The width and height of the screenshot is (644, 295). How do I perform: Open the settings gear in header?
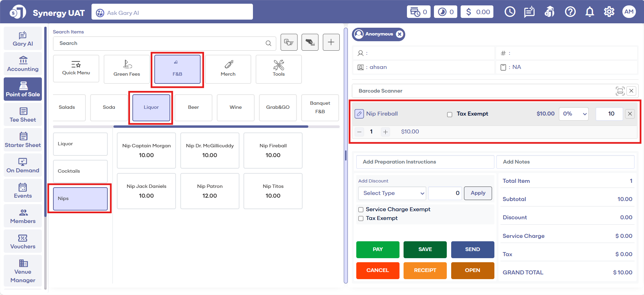coord(609,12)
